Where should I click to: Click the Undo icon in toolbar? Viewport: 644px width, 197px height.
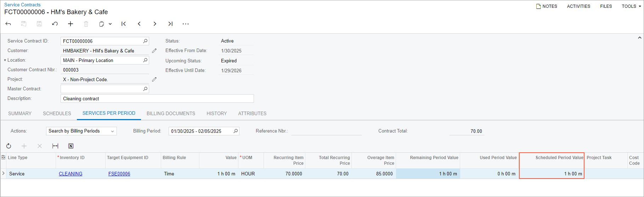55,24
